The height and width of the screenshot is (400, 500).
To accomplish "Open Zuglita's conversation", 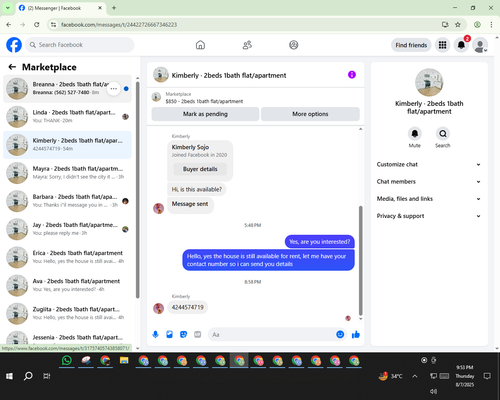I will pyautogui.click(x=67, y=314).
